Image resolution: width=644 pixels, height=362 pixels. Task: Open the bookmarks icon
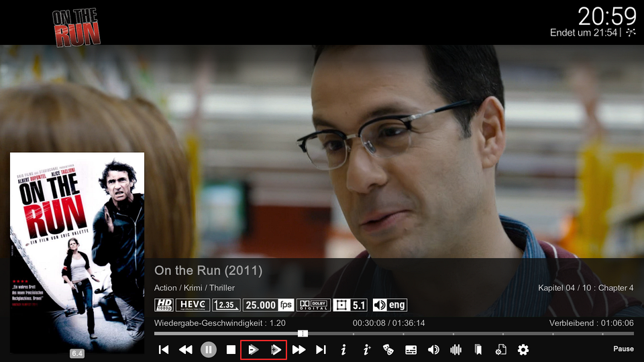pyautogui.click(x=478, y=350)
